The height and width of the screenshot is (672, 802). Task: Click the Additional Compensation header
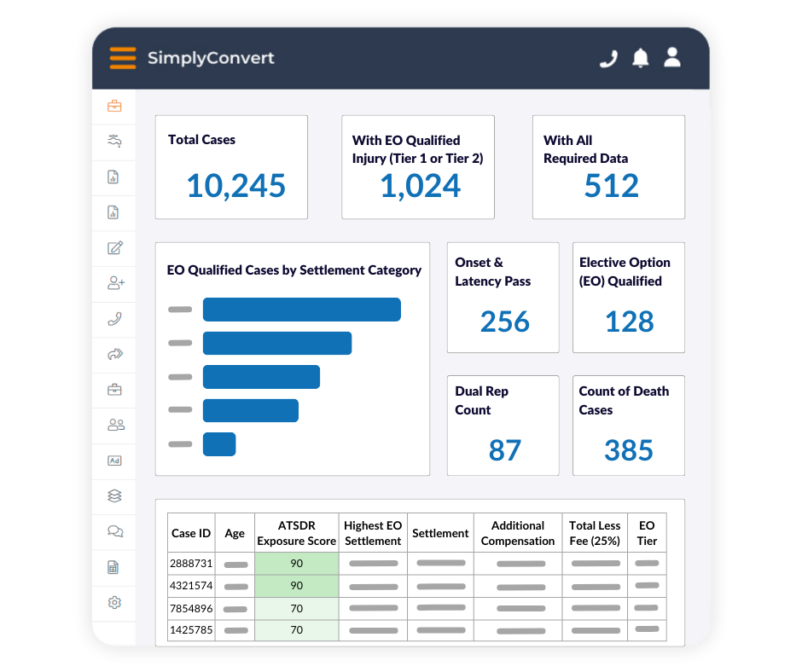click(x=518, y=533)
